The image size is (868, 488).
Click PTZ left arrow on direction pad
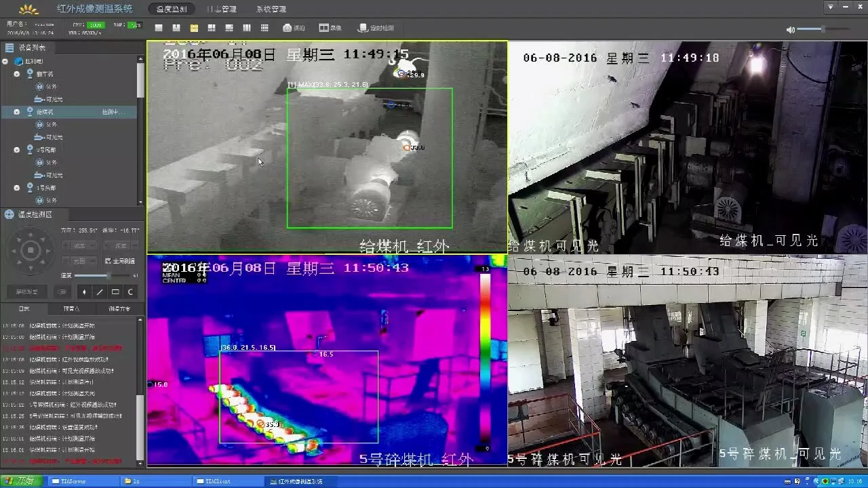14,251
